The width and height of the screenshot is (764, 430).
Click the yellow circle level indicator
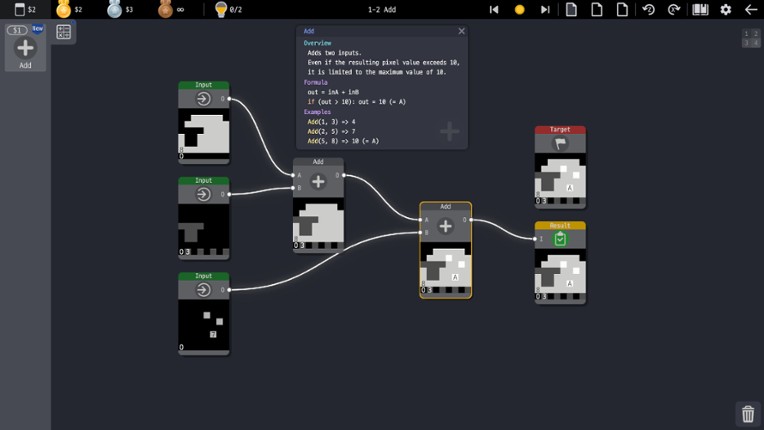click(519, 9)
